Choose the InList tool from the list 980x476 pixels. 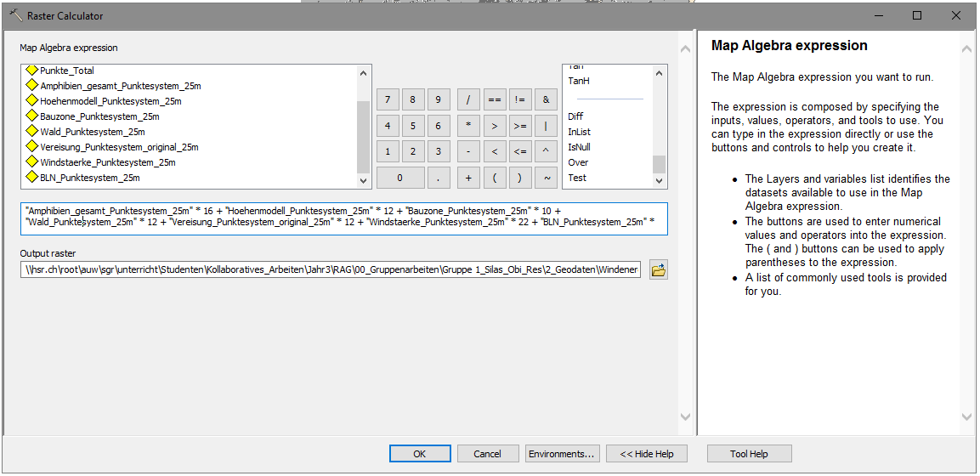pyautogui.click(x=579, y=132)
